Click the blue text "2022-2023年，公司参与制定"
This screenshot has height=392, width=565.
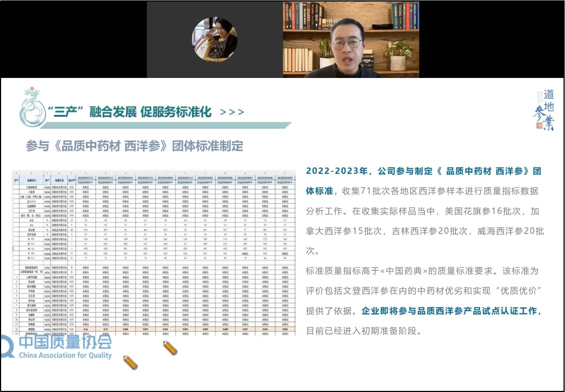pos(369,171)
